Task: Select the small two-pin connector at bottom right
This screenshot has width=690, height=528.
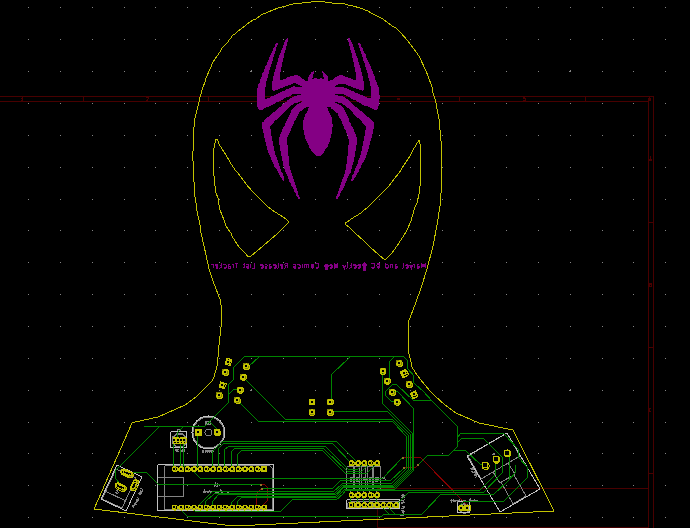Action: click(463, 508)
